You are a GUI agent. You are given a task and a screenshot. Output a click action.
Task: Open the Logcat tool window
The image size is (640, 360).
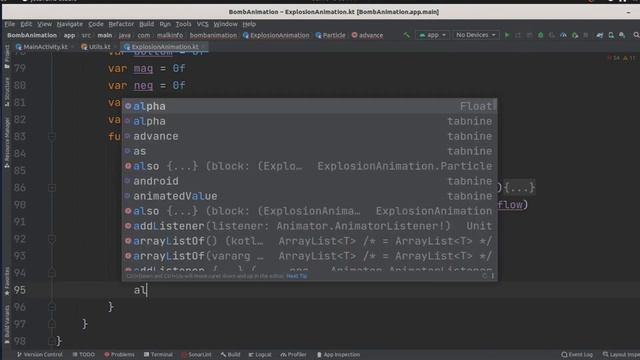coord(260,355)
